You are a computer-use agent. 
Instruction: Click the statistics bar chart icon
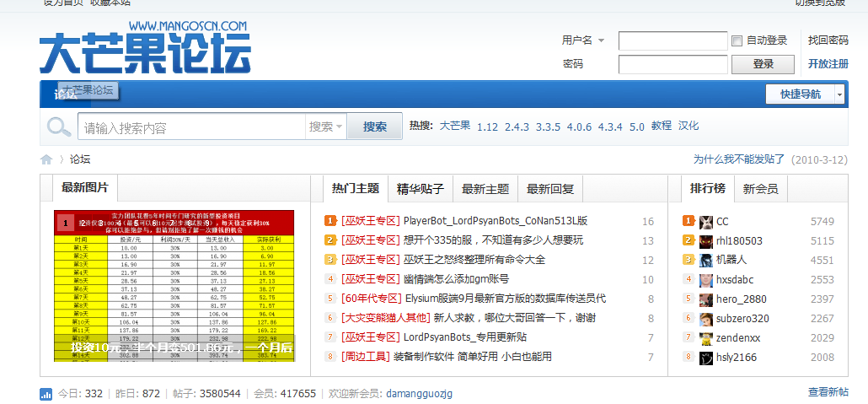click(46, 394)
